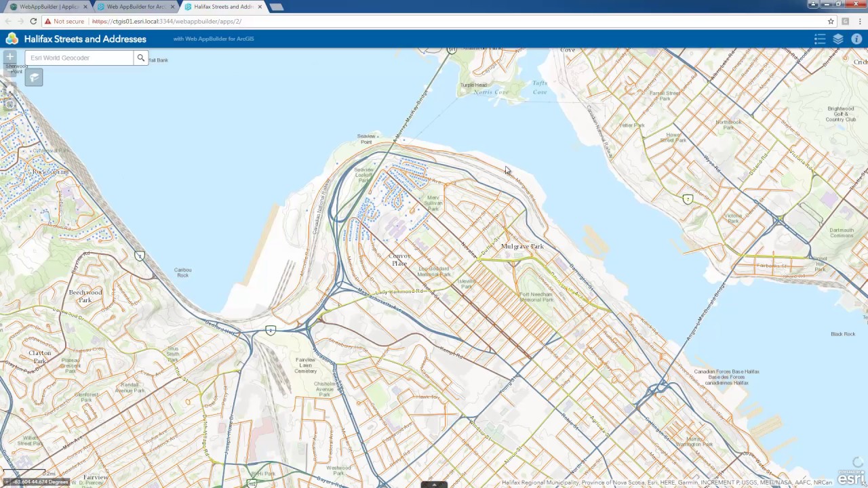Open the widget below the search box

tap(34, 77)
